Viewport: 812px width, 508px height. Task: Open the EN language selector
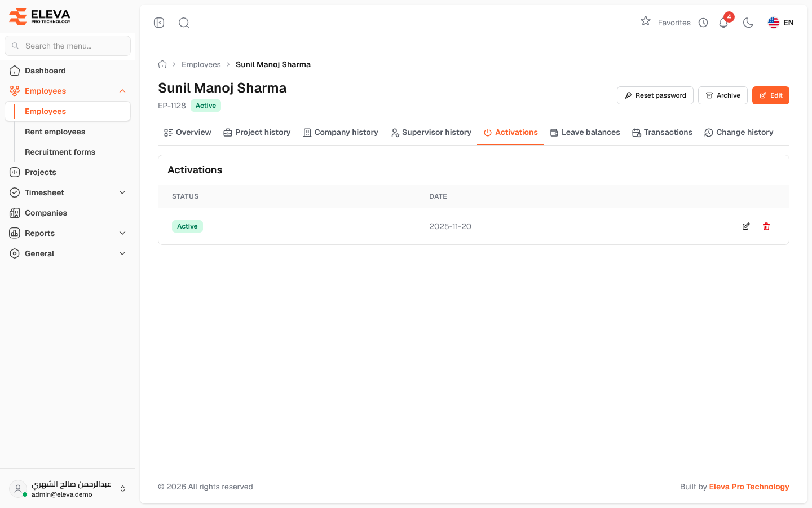pos(781,23)
